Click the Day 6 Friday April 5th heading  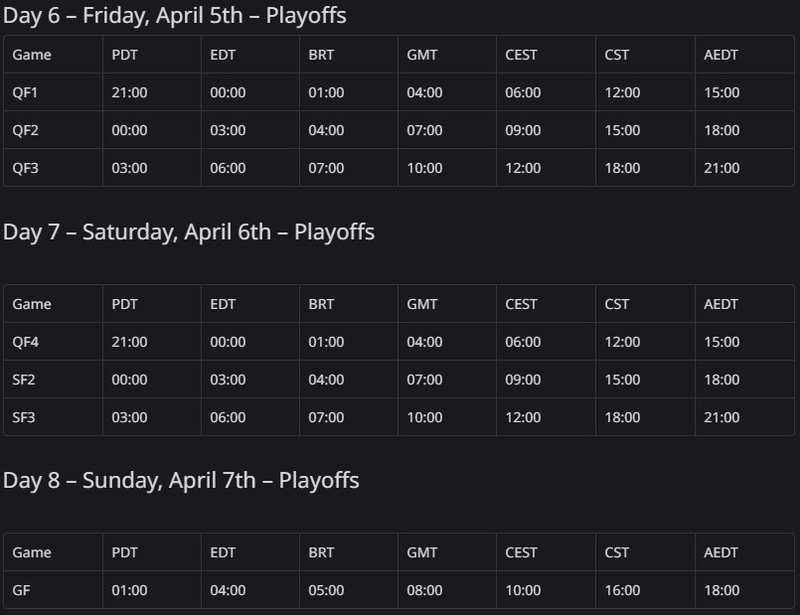tap(174, 15)
